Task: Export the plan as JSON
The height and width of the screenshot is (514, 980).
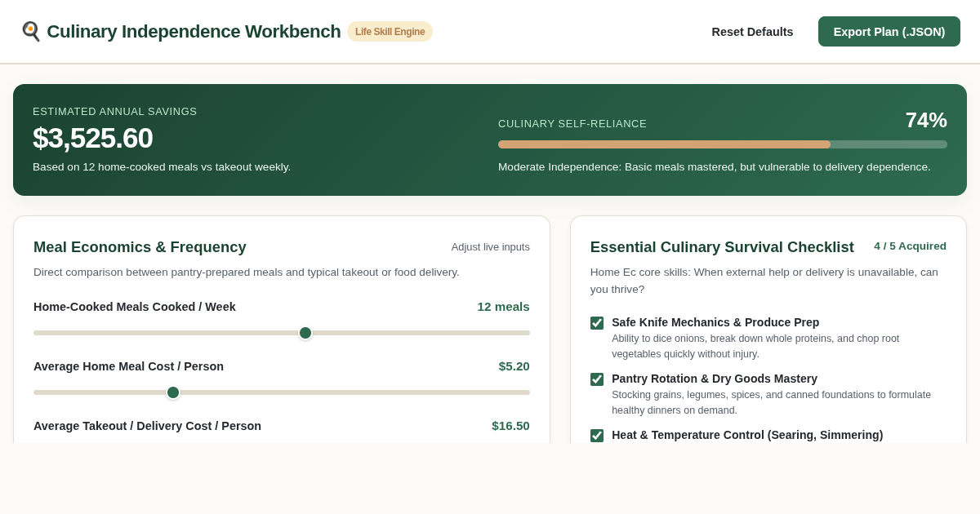Action: 889,32
